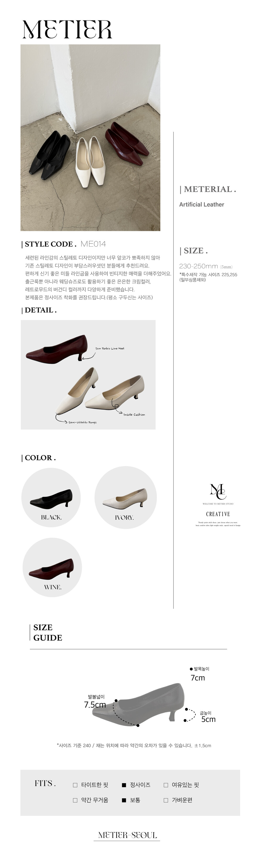Viewport: 262px width, 868px height.
Task: Toggle the 정사이즈 checkbox
Action: [x=124, y=785]
